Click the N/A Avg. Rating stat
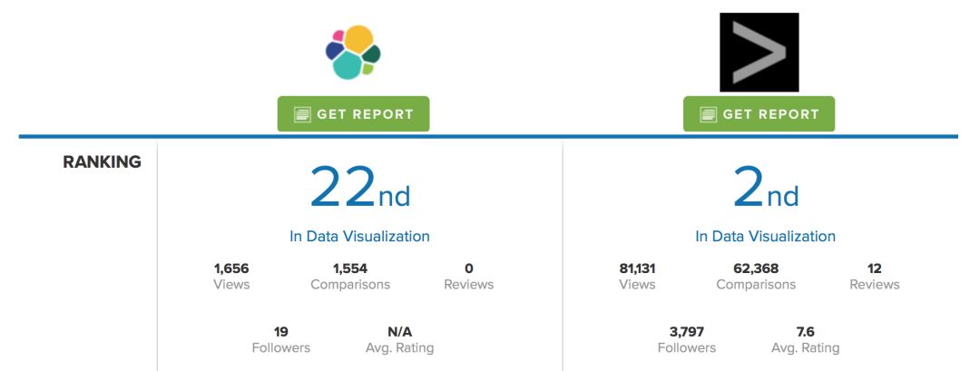 click(399, 339)
